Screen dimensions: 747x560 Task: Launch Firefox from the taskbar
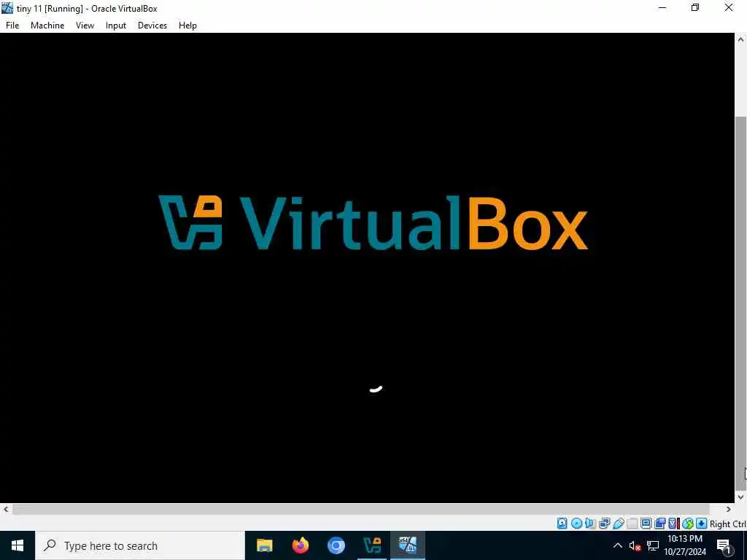(x=300, y=545)
